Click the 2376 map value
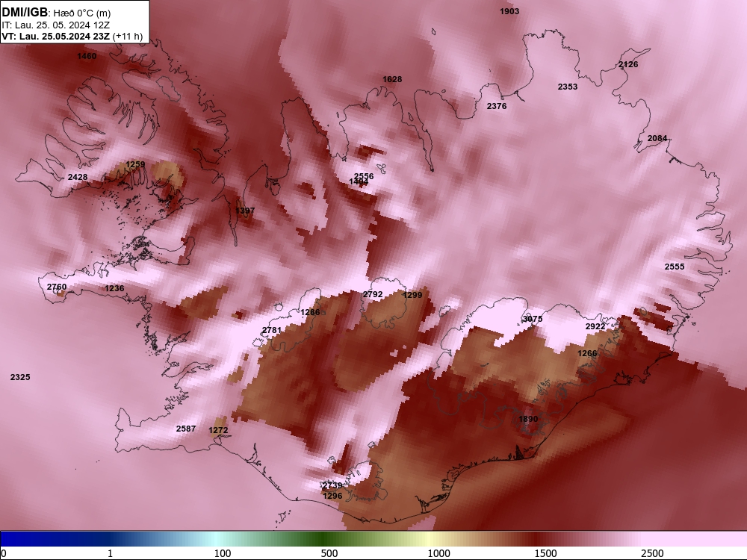Viewport: 747px width, 560px height. click(x=497, y=106)
